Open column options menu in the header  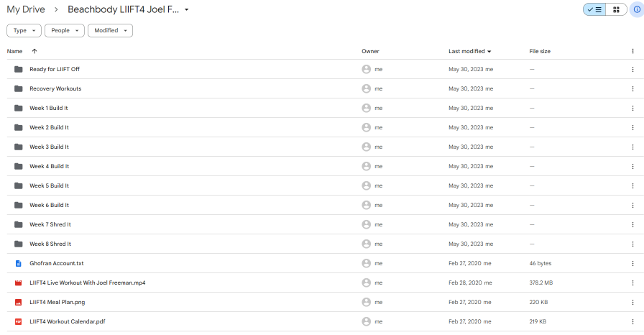click(632, 51)
